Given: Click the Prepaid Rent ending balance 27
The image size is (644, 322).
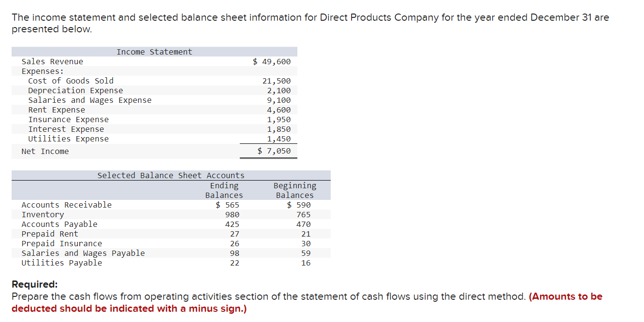Looking at the screenshot, I should tap(235, 234).
